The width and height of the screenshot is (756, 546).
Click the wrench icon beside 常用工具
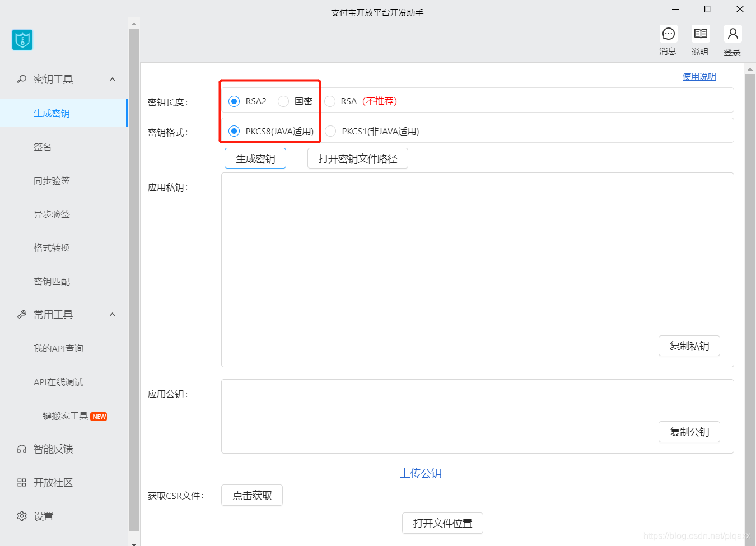22,315
